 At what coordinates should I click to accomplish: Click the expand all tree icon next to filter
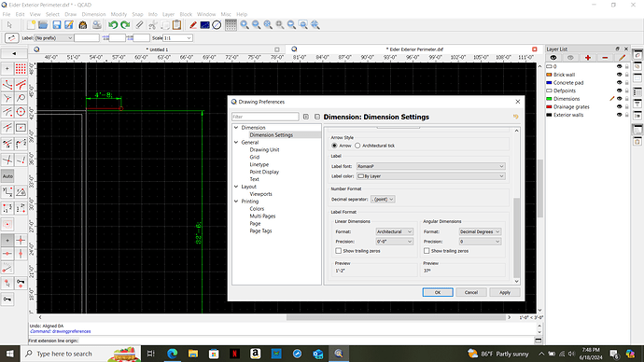click(x=305, y=117)
